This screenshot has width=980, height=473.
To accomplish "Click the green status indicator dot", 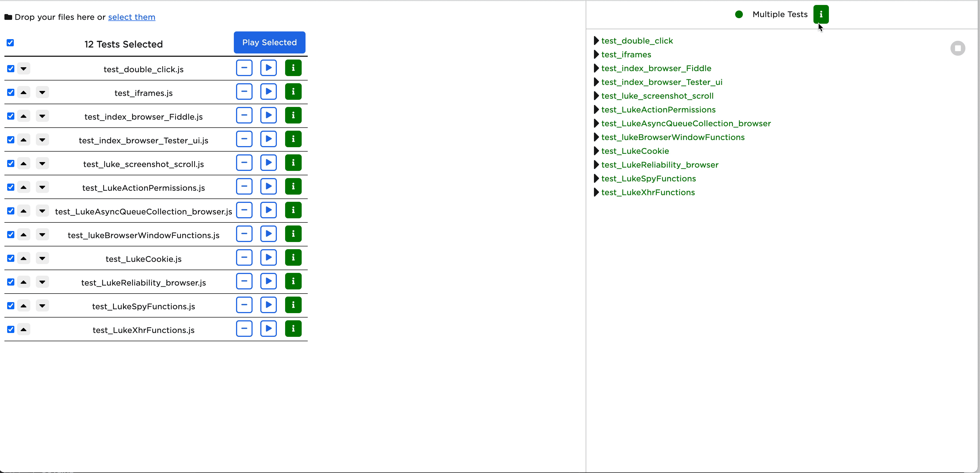I will click(x=739, y=14).
